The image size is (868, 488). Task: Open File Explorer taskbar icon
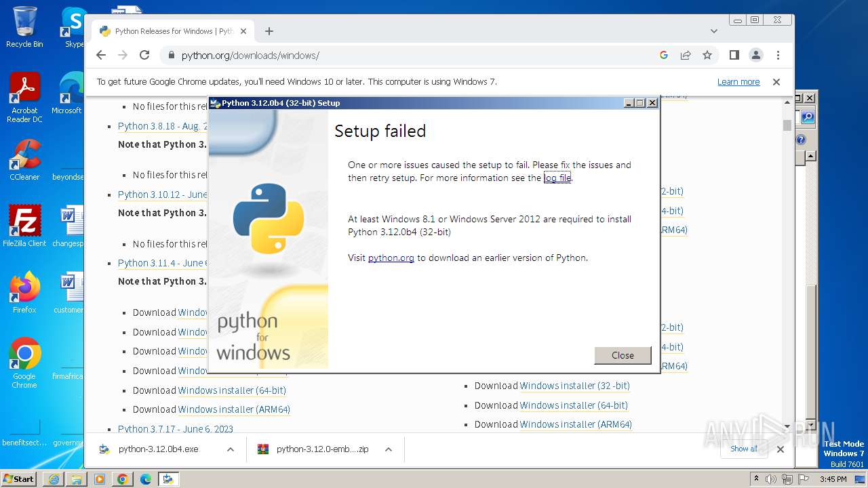coord(77,479)
